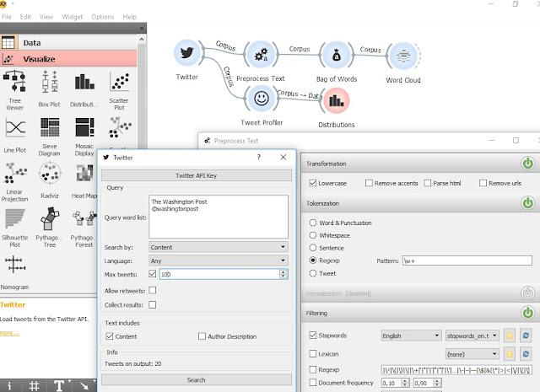Open the Preprocess Text node on canvas

point(261,55)
